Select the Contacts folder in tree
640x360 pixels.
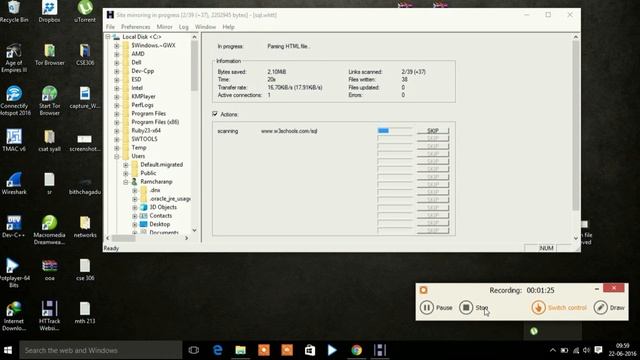point(160,216)
